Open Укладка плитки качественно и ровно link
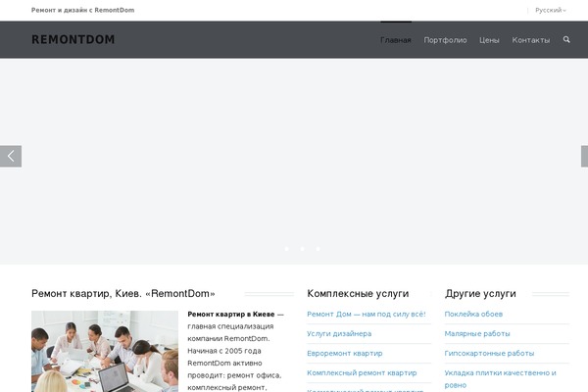This screenshot has width=588, height=392. [500, 379]
